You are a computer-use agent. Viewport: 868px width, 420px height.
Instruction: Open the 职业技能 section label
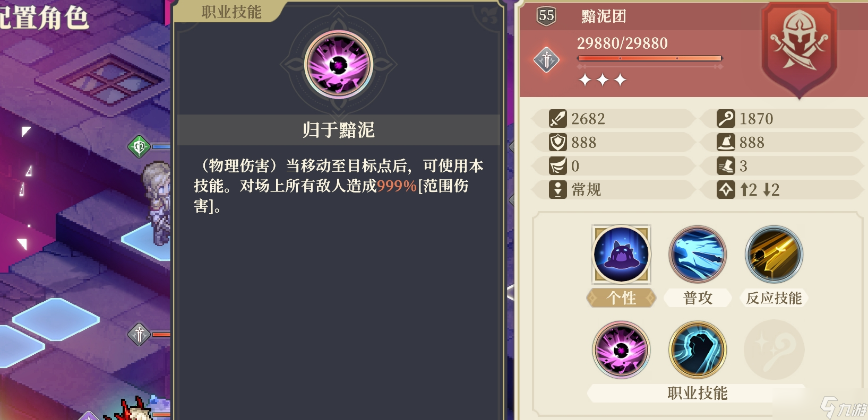tap(698, 393)
